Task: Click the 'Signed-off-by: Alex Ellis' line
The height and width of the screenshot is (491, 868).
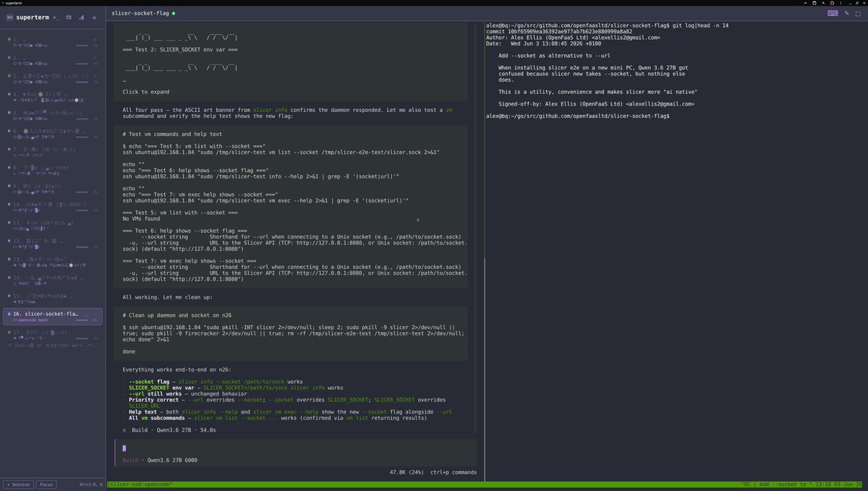Action: coord(596,103)
